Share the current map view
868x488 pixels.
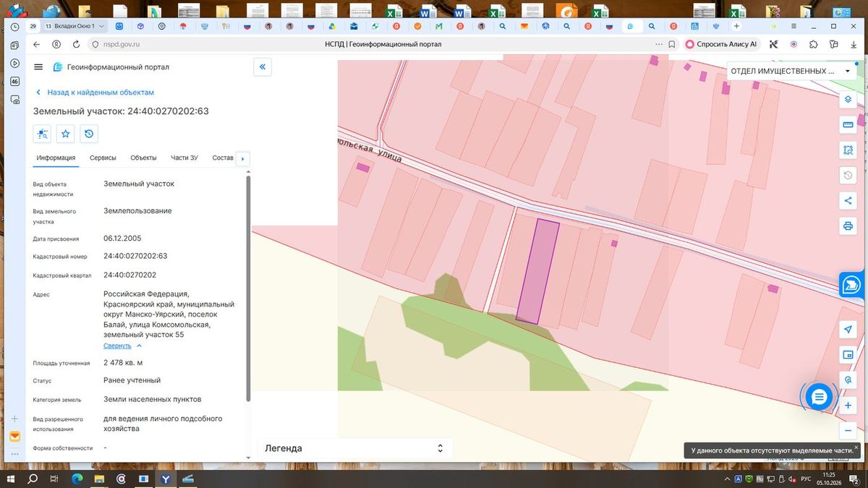pyautogui.click(x=848, y=201)
